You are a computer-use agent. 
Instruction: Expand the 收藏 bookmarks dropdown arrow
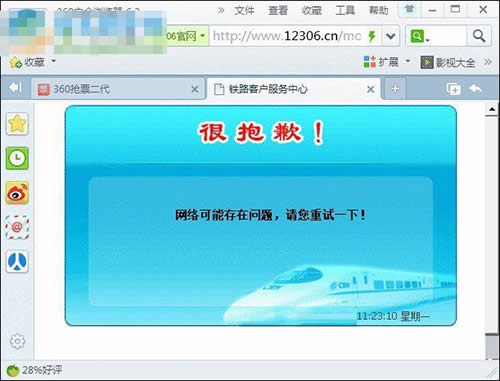(x=53, y=61)
